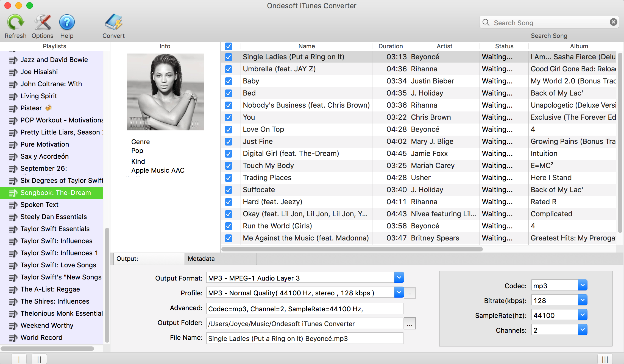The height and width of the screenshot is (364, 624).
Task: Select the Six Degrees of Taylor Swift playlist
Action: coord(61,180)
